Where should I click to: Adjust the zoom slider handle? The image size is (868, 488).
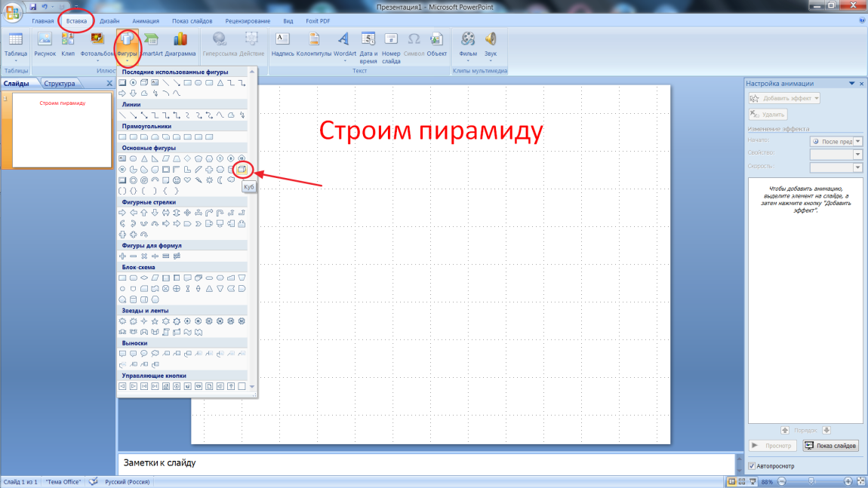(811, 481)
